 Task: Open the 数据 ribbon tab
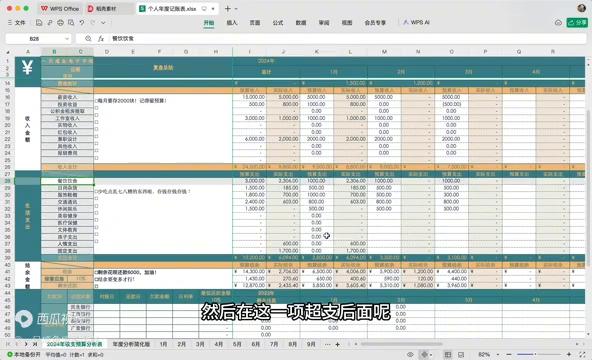pos(301,23)
